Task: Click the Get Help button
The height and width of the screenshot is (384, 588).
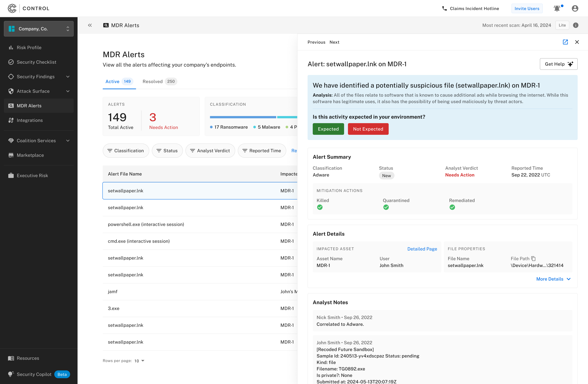Action: pos(559,64)
